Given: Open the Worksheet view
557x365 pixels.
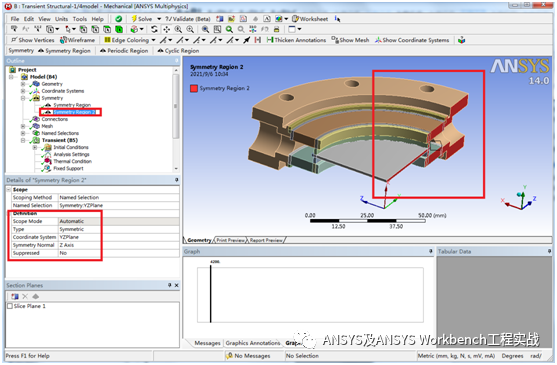Looking at the screenshot, I should pyautogui.click(x=310, y=19).
